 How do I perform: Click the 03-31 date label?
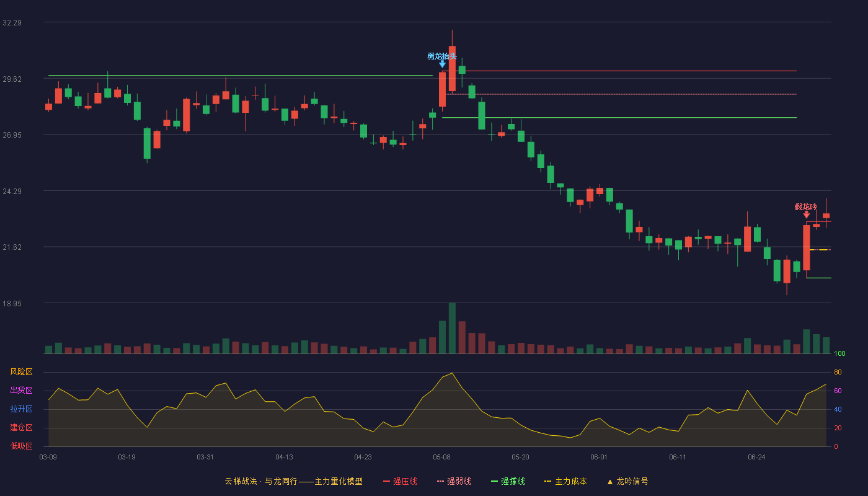tap(205, 457)
